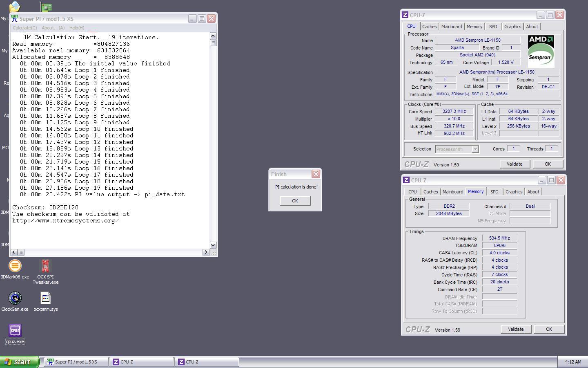
Task: Click Socket AM2 (940) package field
Action: coord(478,55)
